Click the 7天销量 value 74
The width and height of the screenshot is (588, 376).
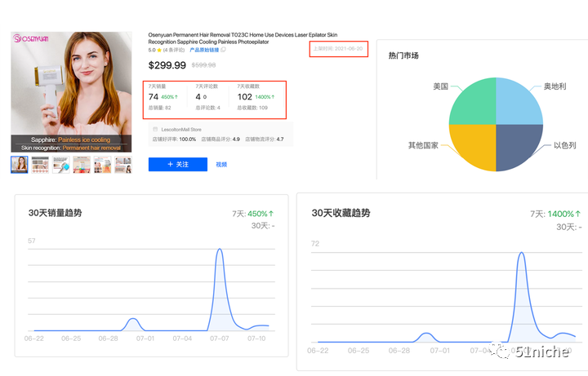click(154, 97)
